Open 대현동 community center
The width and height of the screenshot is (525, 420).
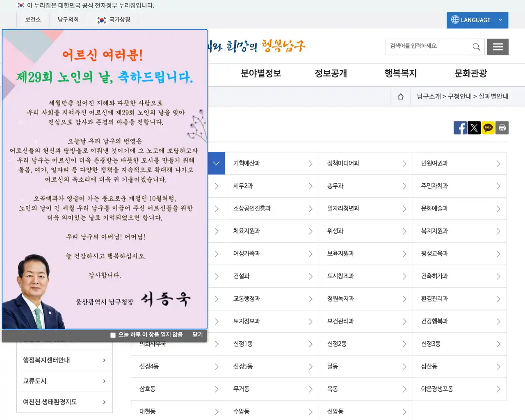[x=178, y=411]
